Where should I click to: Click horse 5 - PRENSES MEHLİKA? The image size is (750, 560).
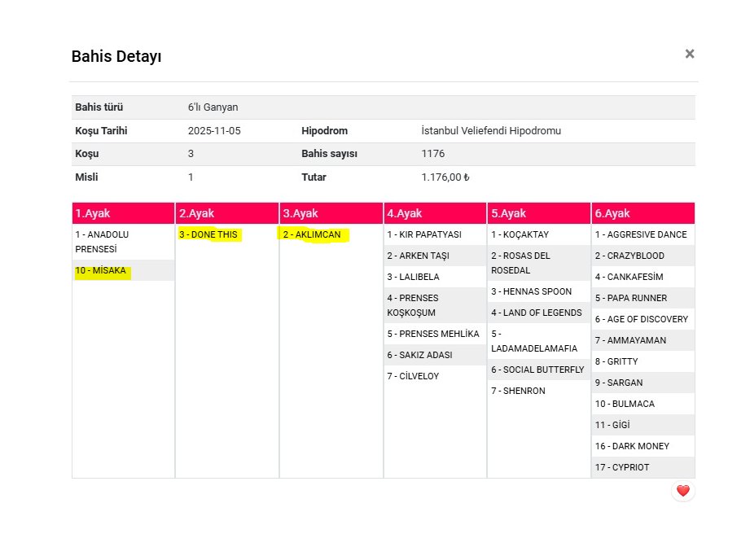(436, 334)
